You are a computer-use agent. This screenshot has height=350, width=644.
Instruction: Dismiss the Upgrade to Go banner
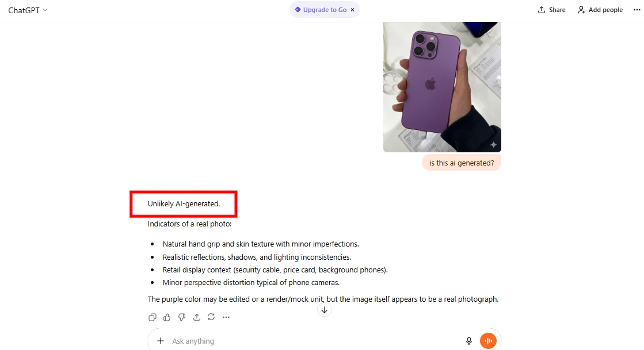coord(352,10)
